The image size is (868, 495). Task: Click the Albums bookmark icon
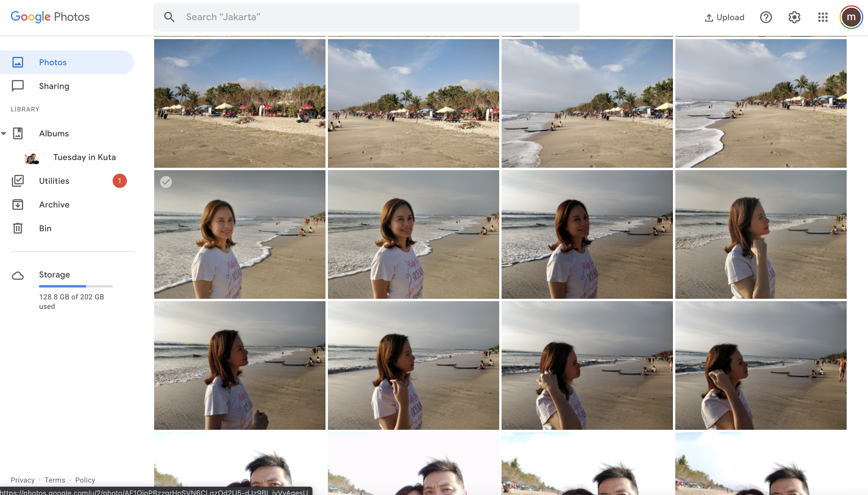coord(18,133)
